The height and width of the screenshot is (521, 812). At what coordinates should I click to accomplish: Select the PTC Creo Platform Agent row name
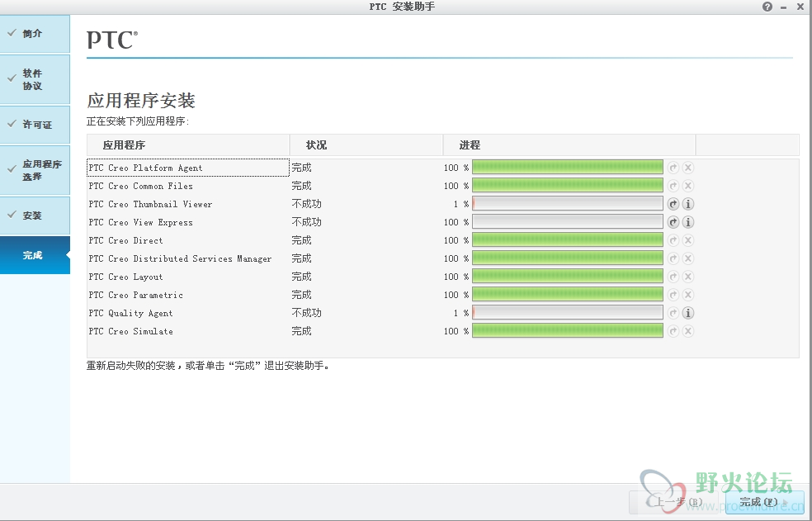(145, 168)
